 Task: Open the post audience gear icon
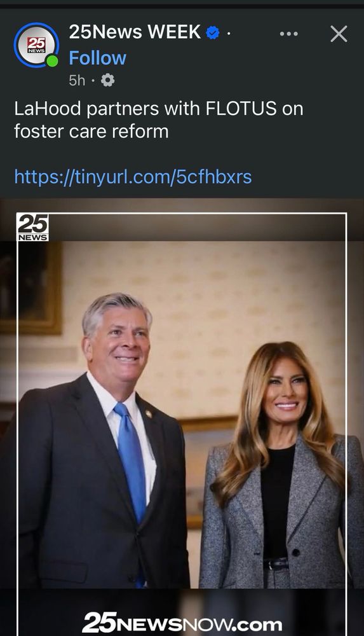click(107, 80)
